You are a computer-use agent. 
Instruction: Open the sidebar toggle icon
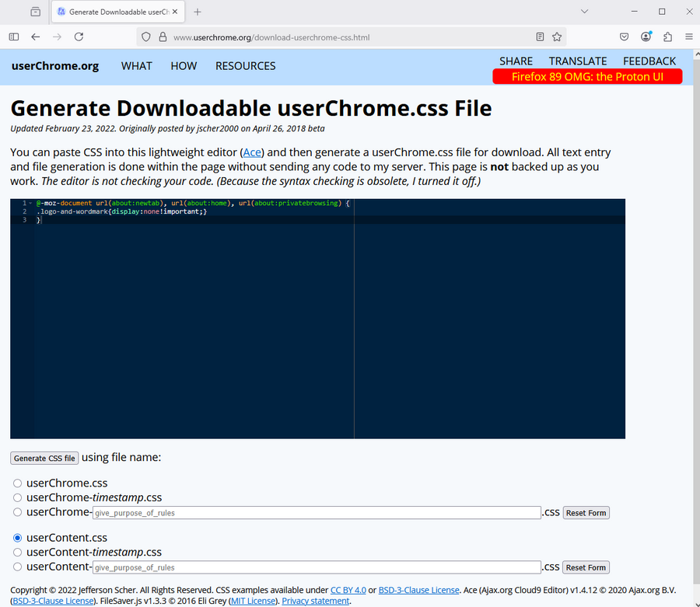14,37
